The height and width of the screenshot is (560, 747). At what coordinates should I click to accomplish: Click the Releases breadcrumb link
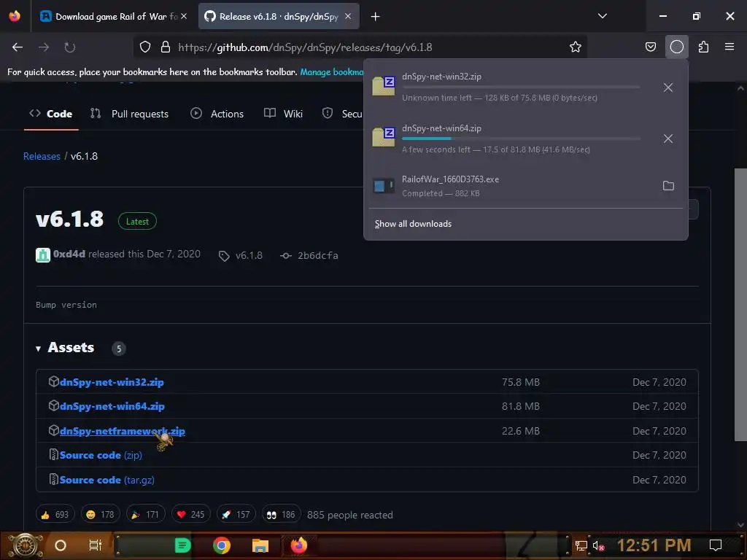(42, 156)
